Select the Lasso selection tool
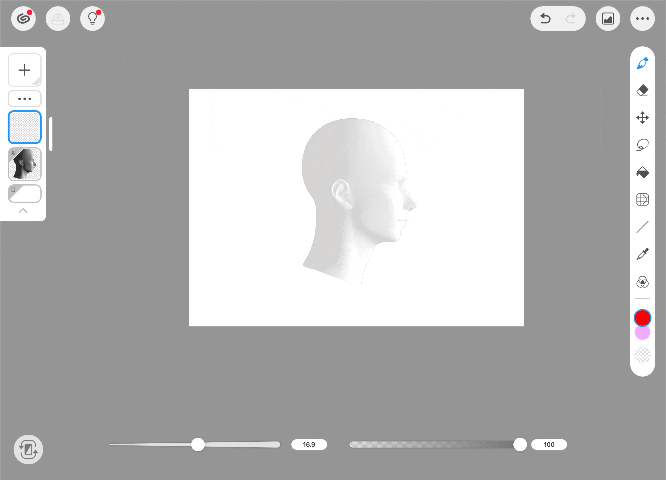 (642, 145)
